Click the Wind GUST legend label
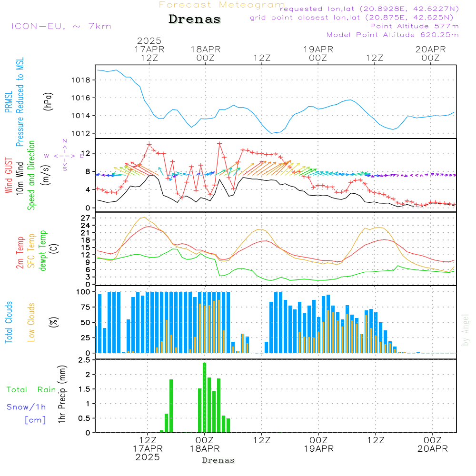This screenshot has height=476, width=476. [x=9, y=175]
